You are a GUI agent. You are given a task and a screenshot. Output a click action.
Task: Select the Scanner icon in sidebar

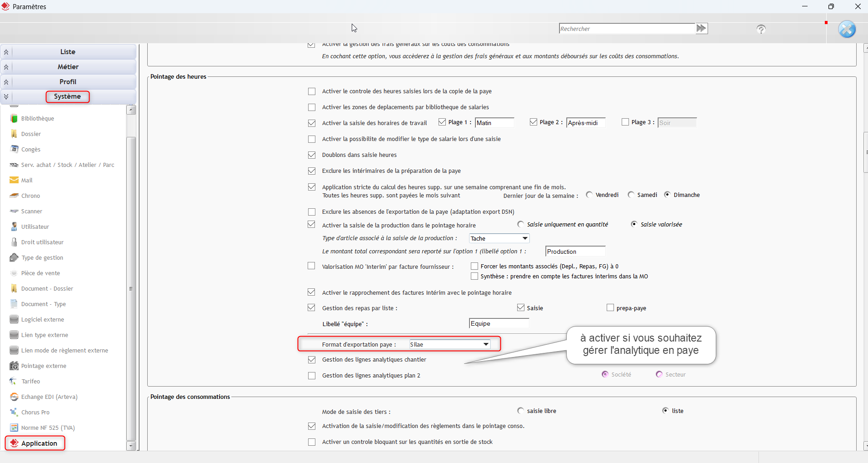point(14,211)
